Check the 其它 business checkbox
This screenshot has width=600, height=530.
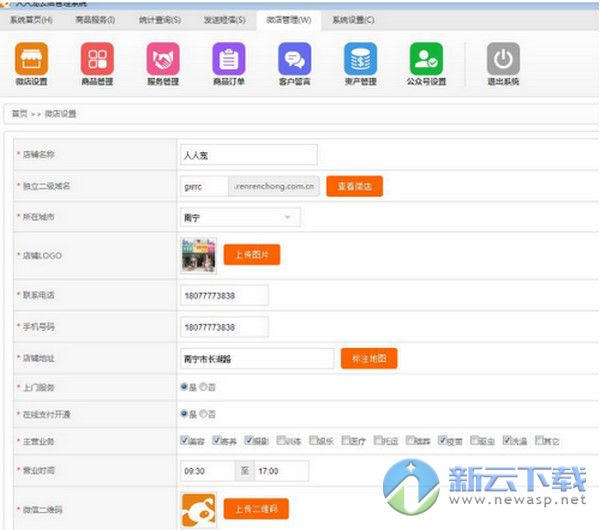[x=539, y=440]
